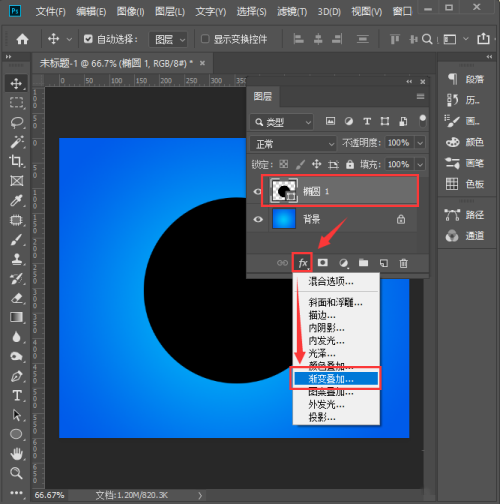Switch to the 图层 panel tab
Viewport: 500px width, 504px height.
pos(263,97)
